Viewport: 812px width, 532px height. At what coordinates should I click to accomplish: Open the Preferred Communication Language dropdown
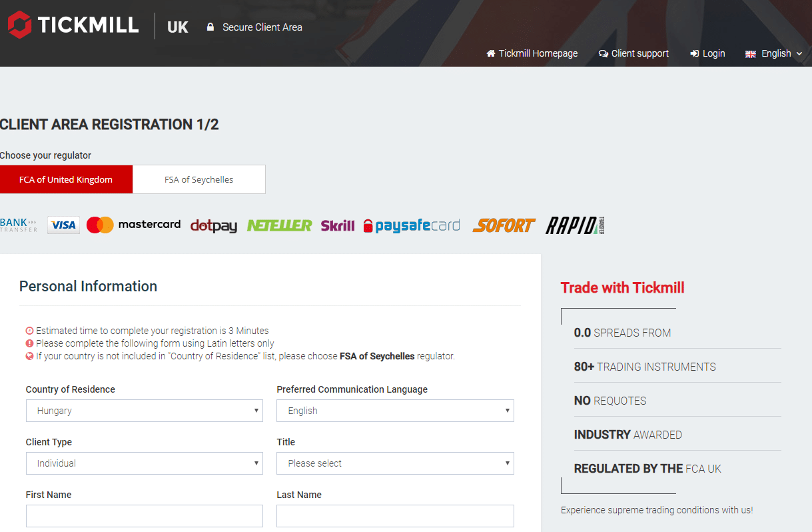[395, 411]
